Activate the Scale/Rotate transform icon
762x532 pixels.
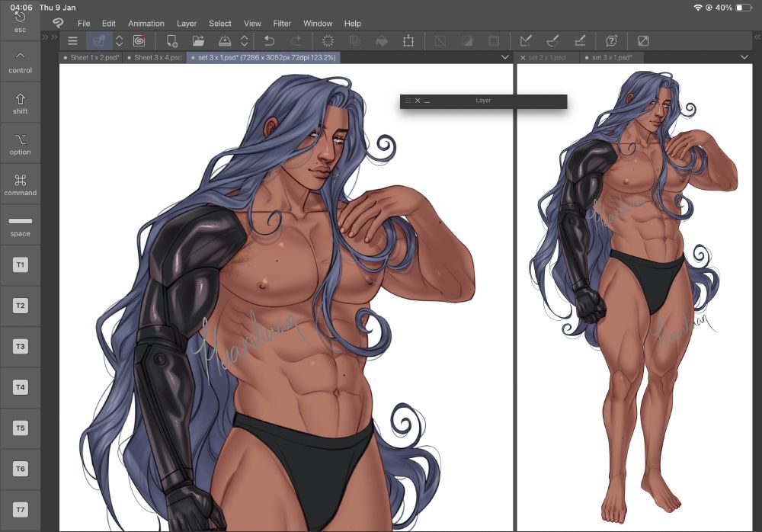point(408,41)
